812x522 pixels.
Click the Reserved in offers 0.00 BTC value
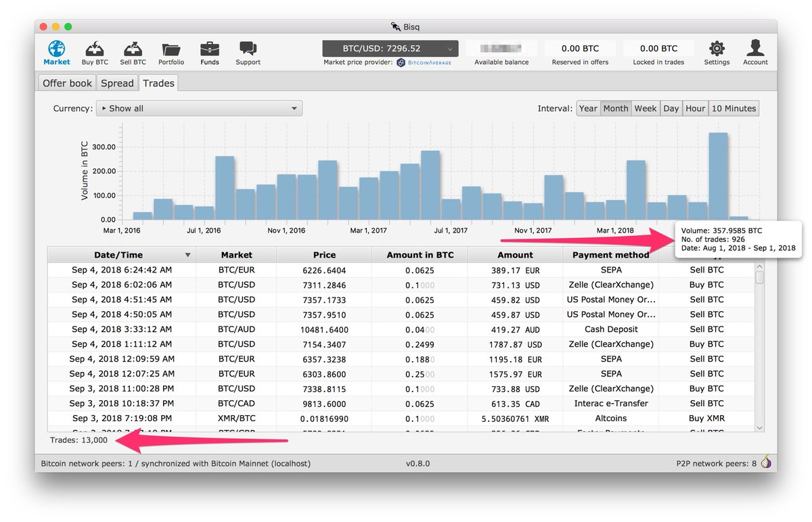pos(581,49)
